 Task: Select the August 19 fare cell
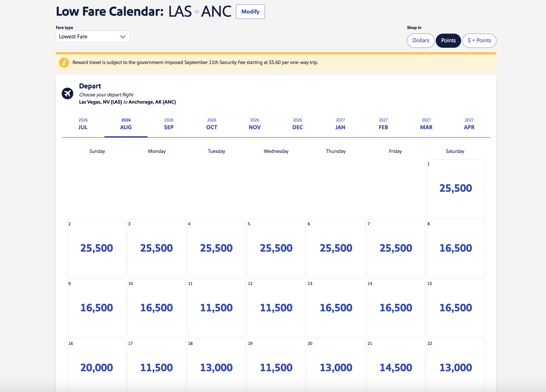pyautogui.click(x=276, y=365)
